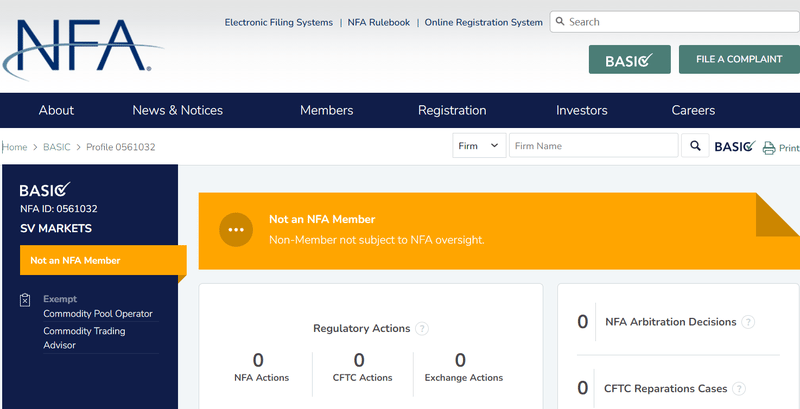This screenshot has width=800, height=409.
Task: Click the NFA Arbitration Decisions label
Action: (670, 322)
